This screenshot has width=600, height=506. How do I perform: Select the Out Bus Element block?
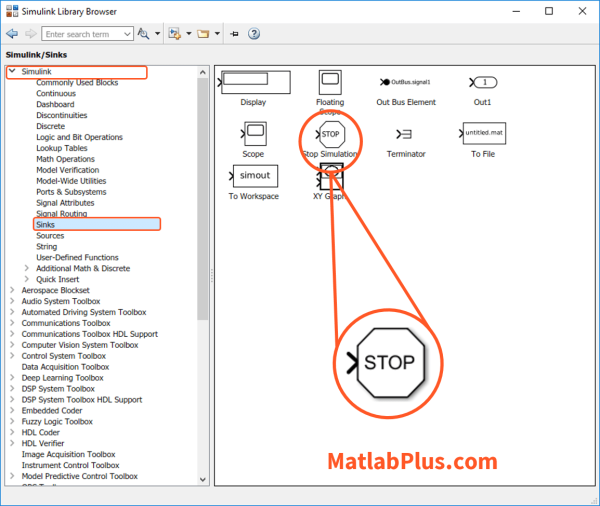point(405,82)
